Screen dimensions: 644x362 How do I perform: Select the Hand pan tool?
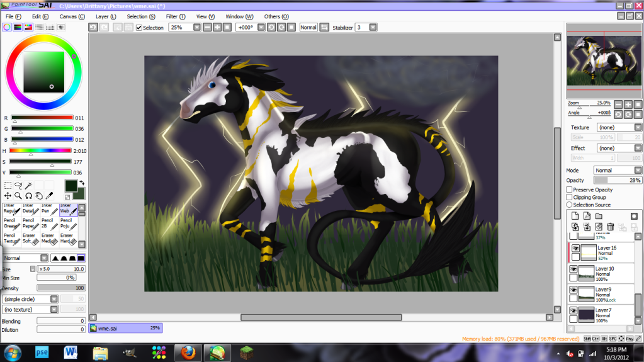(38, 196)
